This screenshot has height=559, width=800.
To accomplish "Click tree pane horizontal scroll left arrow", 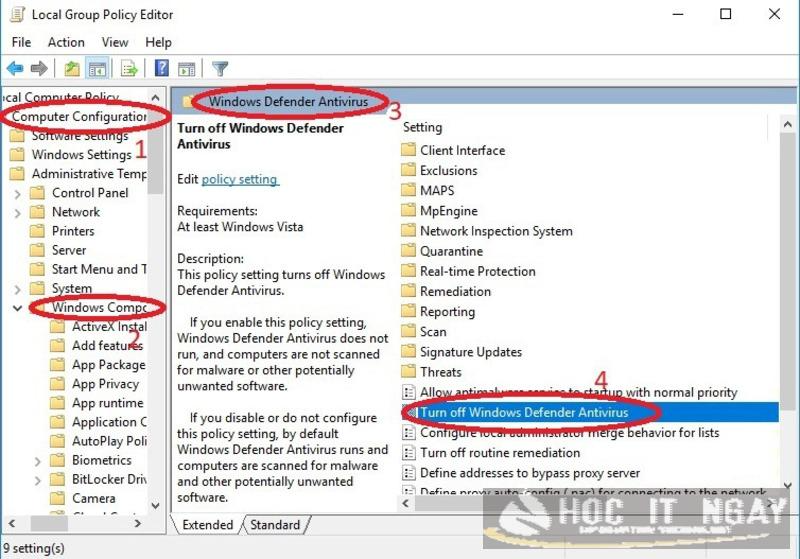I will [x=12, y=523].
